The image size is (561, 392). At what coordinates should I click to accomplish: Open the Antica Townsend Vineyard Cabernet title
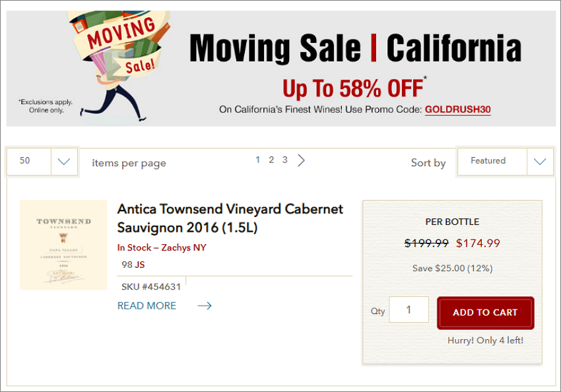(230, 218)
